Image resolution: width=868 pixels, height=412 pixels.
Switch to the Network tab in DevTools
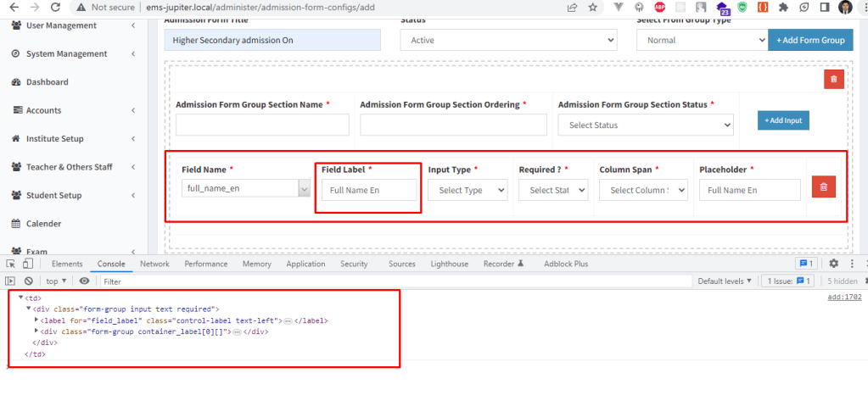[x=154, y=264]
